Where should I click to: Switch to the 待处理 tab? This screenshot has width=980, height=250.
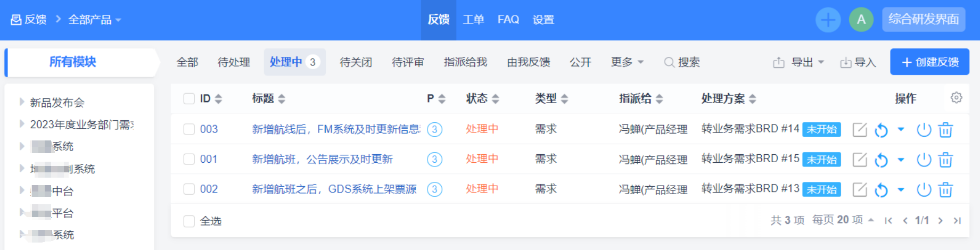234,63
